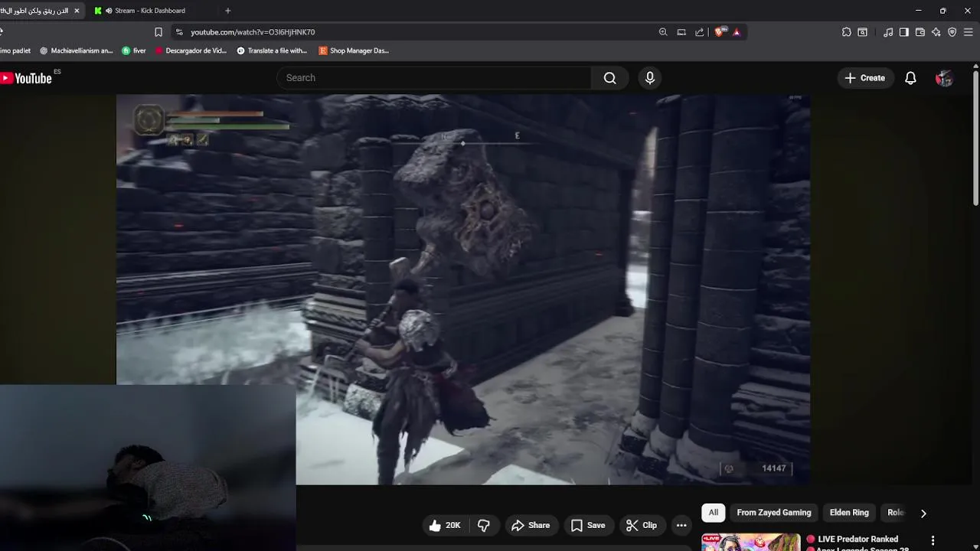Viewport: 980px width, 551px height.
Task: Open site information icon in address bar
Action: (179, 32)
